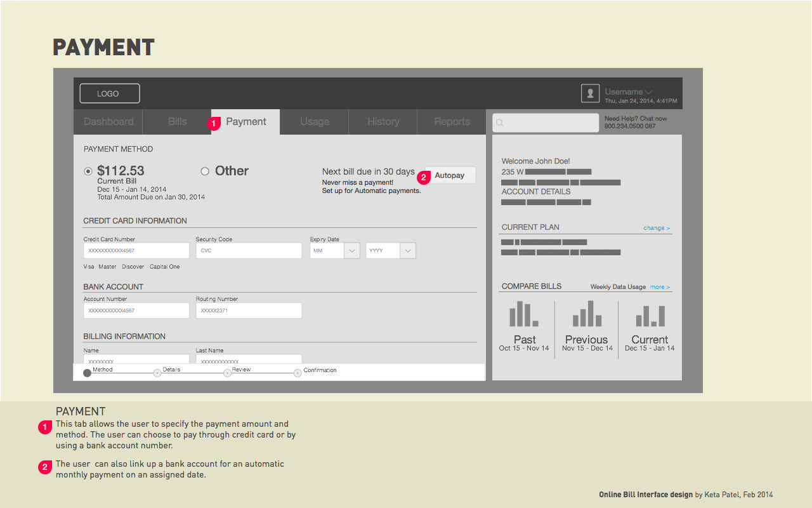Click the billing Name field
The height and width of the screenshot is (508, 812).
pos(136,359)
